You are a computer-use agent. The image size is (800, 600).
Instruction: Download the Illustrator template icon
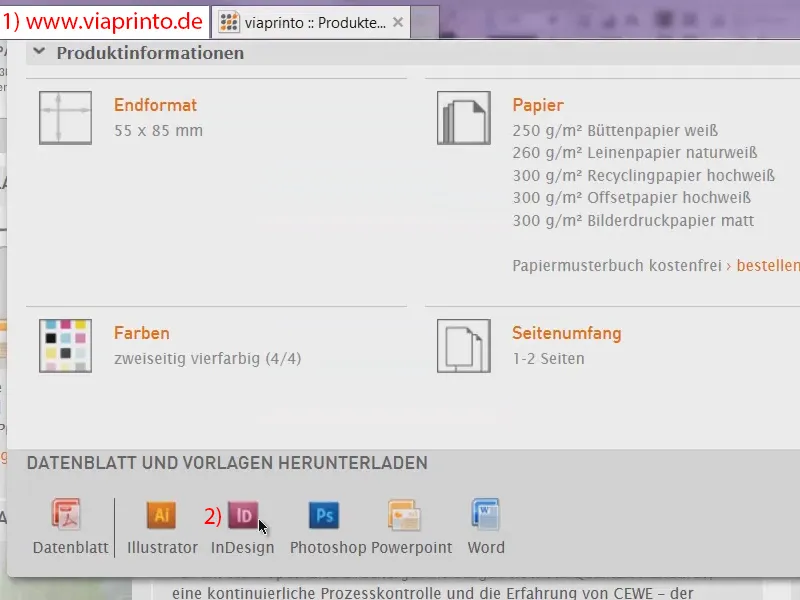(x=161, y=515)
